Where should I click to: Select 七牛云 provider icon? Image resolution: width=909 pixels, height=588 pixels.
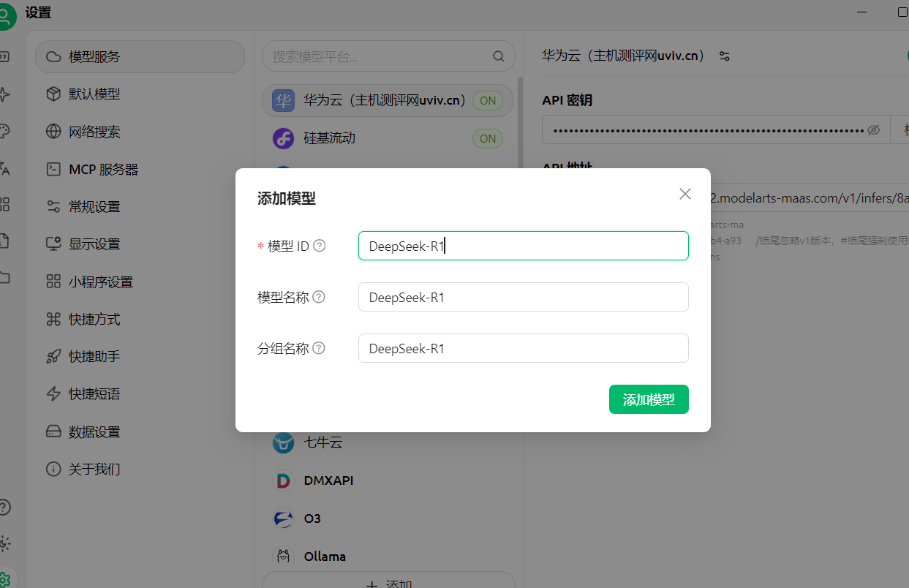click(x=283, y=443)
